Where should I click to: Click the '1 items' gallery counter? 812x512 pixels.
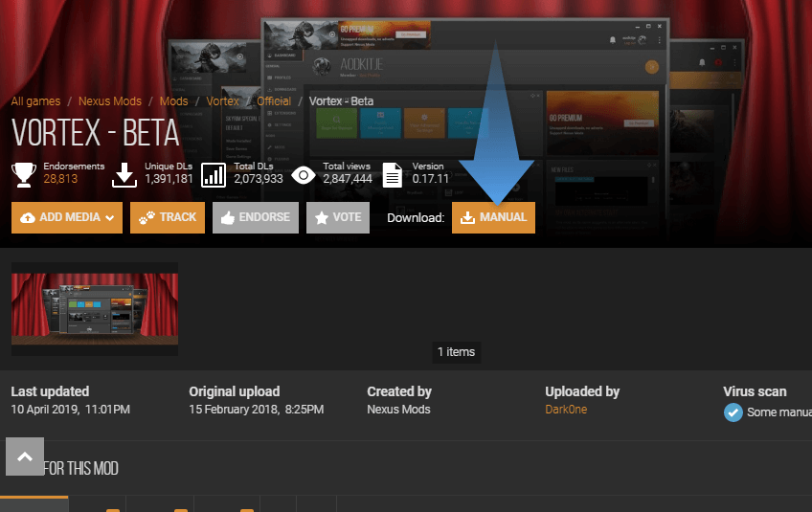pos(456,352)
